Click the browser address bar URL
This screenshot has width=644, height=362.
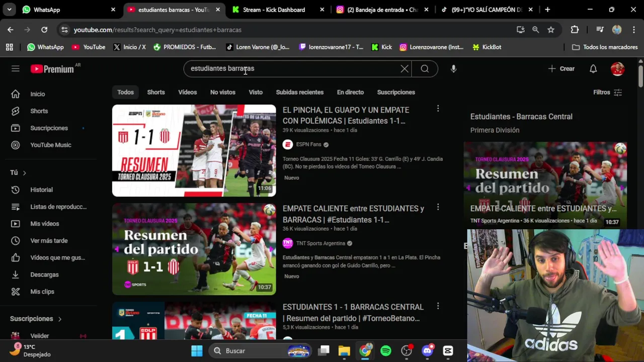pos(157,30)
